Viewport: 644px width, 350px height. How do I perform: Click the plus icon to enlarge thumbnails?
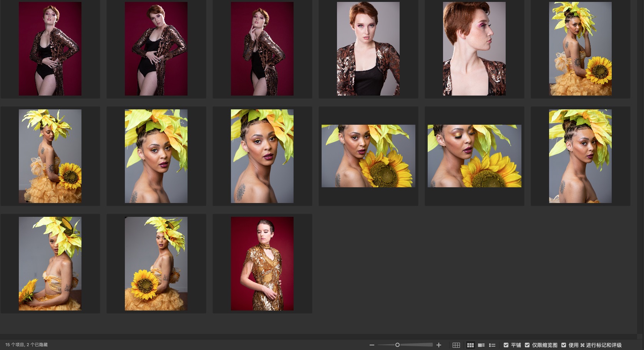coord(439,345)
